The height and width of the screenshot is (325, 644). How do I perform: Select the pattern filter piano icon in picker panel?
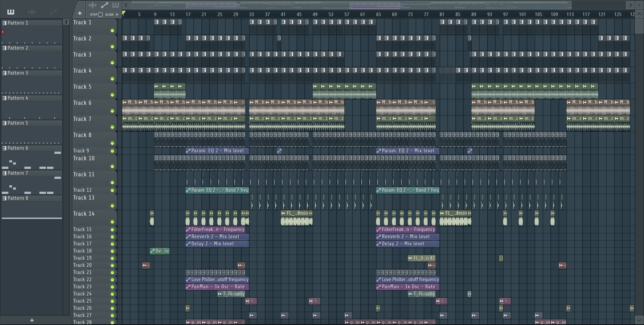click(11, 12)
